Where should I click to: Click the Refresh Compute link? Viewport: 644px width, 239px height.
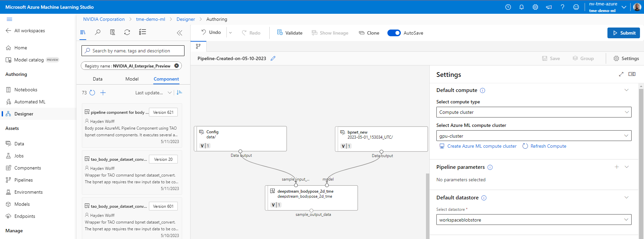click(x=544, y=146)
